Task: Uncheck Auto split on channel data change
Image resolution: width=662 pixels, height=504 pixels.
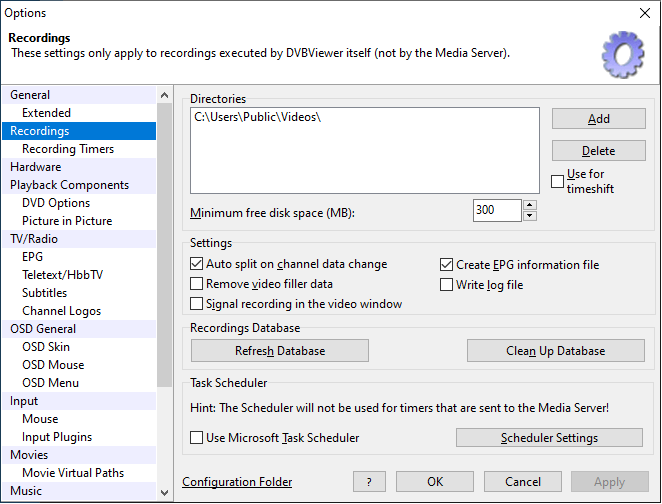Action: coord(197,265)
